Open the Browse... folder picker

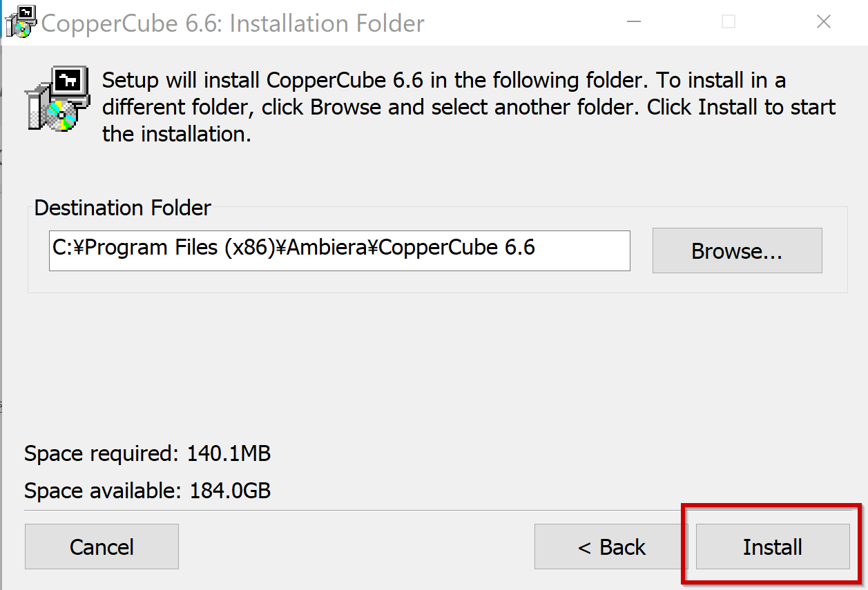(737, 251)
